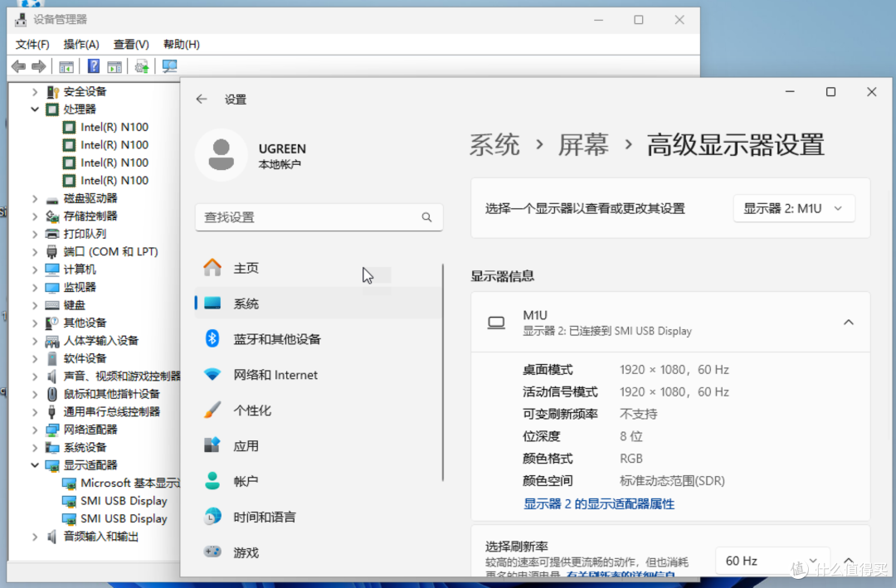Collapse the 处理器 tree node
896x588 pixels.
35,109
